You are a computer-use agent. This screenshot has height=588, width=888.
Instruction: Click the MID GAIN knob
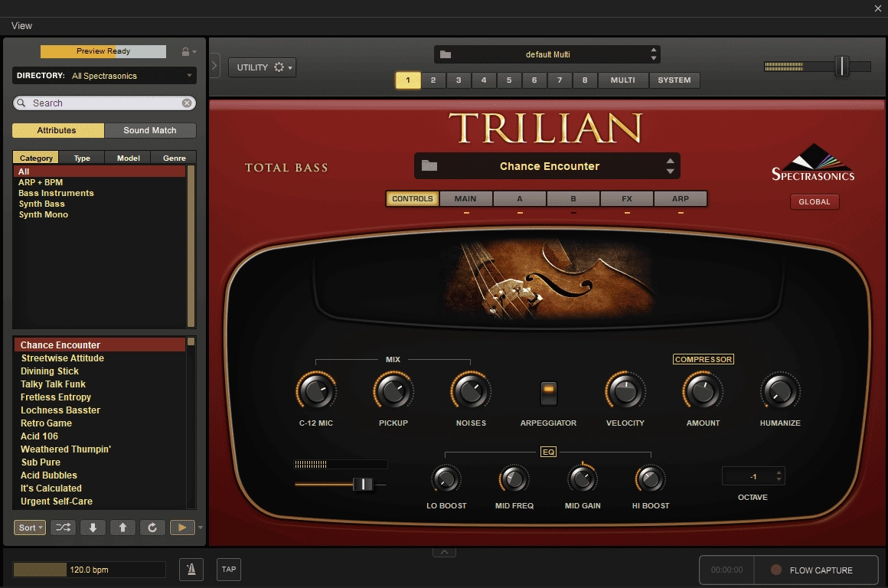583,480
